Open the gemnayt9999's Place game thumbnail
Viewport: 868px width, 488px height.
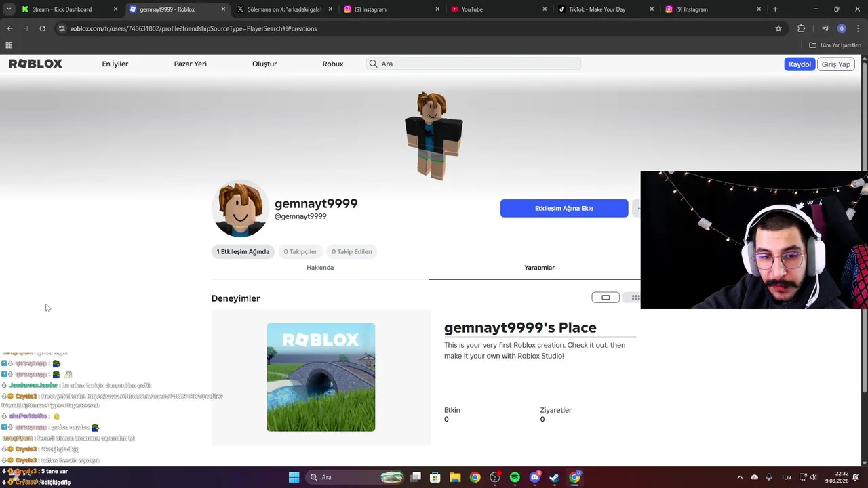click(x=321, y=377)
